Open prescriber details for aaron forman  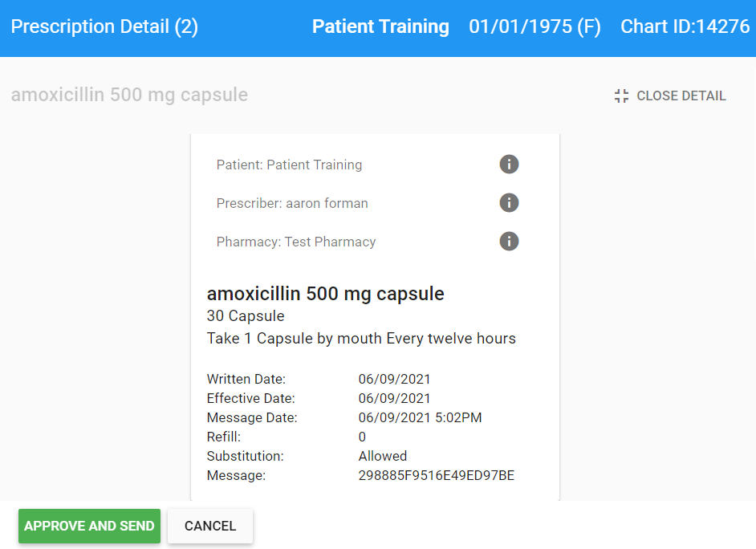pos(509,202)
